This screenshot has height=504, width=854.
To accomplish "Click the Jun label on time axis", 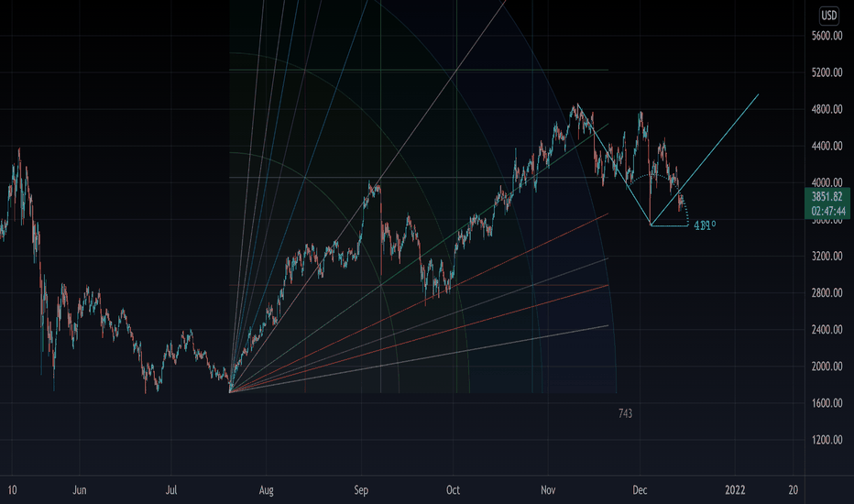I will tap(80, 490).
